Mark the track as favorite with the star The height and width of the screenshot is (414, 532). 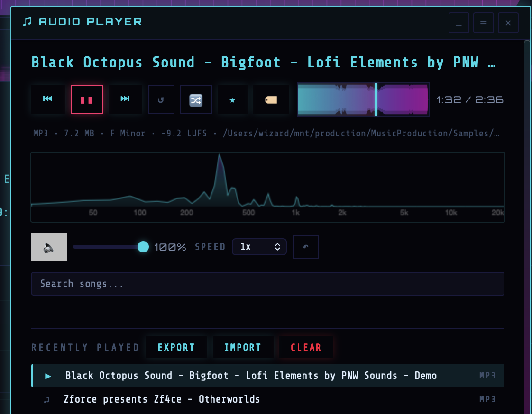pos(232,99)
